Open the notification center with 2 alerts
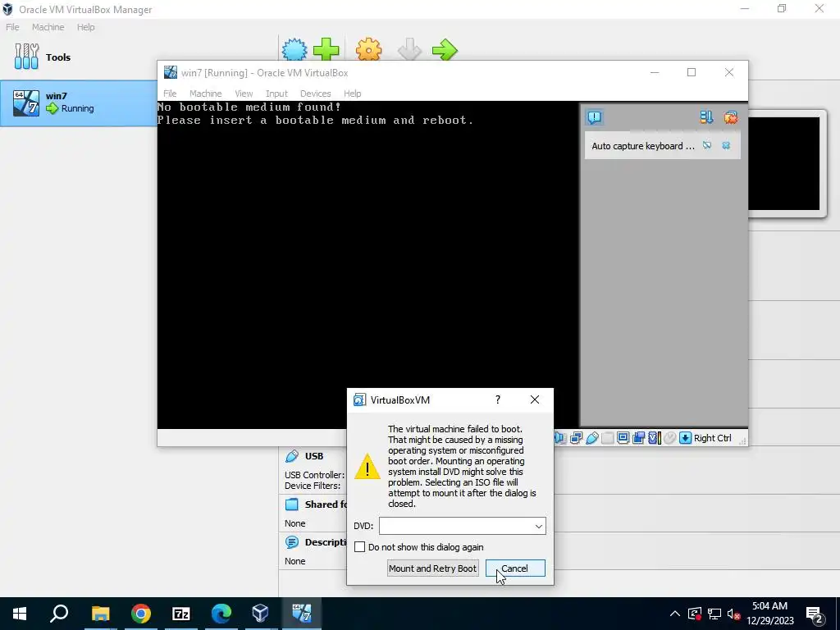The width and height of the screenshot is (840, 630). (x=815, y=614)
